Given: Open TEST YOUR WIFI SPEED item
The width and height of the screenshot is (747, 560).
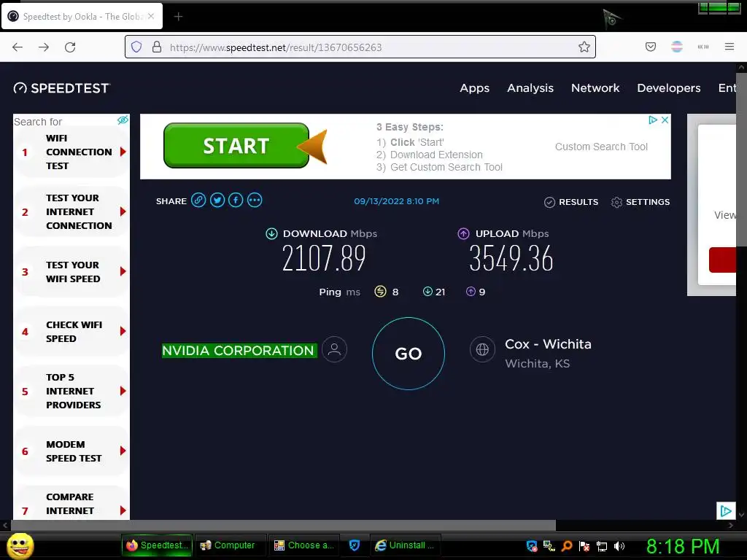Looking at the screenshot, I should point(71,272).
